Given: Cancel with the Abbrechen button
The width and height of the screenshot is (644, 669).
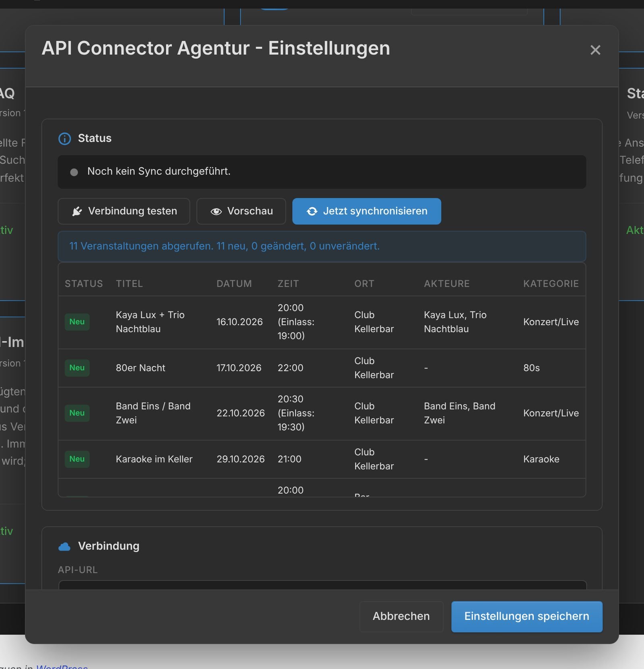Looking at the screenshot, I should coord(401,616).
